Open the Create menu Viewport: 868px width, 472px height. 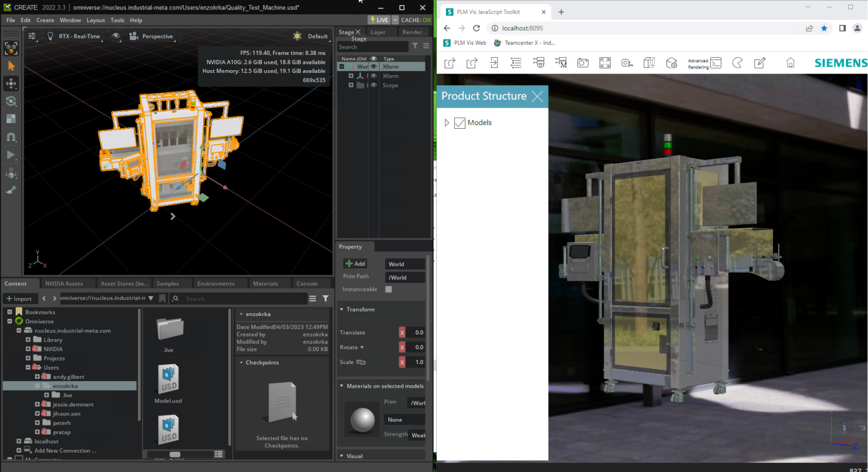pyautogui.click(x=45, y=20)
